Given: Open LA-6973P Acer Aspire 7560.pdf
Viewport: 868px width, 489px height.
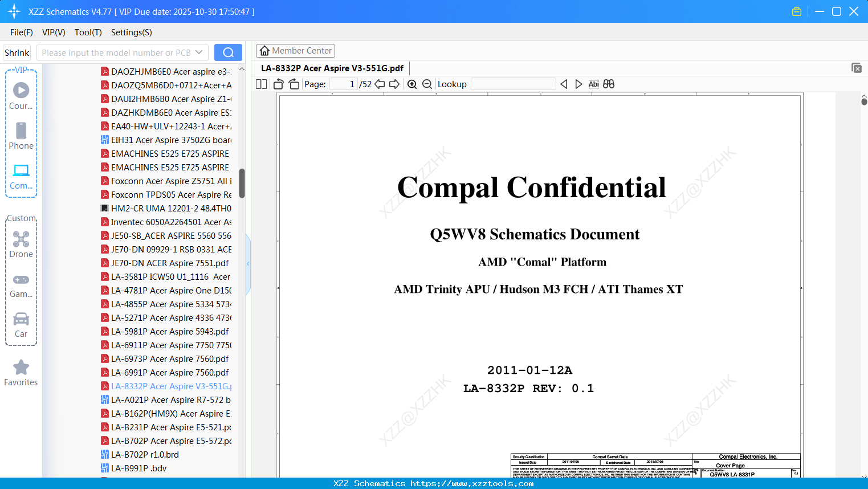Looking at the screenshot, I should 165,359.
